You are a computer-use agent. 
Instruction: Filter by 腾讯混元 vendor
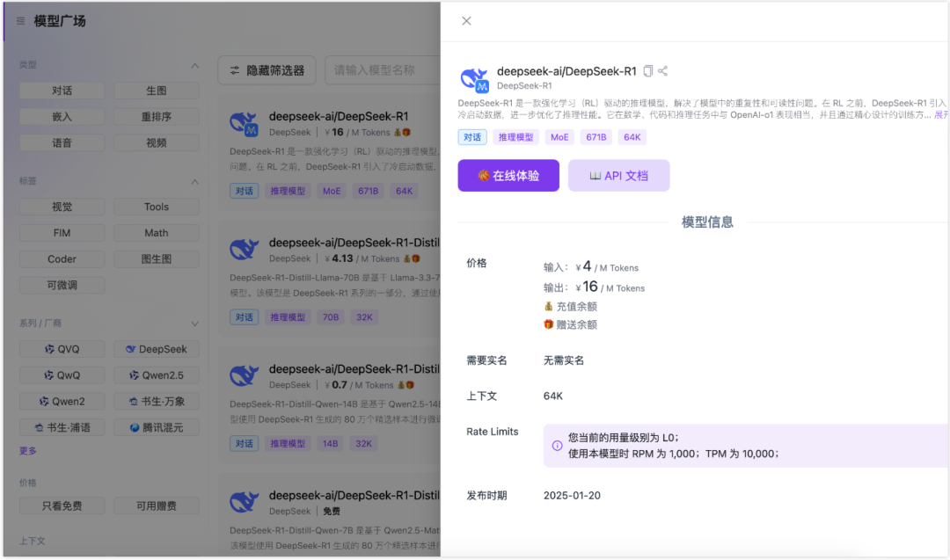point(157,427)
